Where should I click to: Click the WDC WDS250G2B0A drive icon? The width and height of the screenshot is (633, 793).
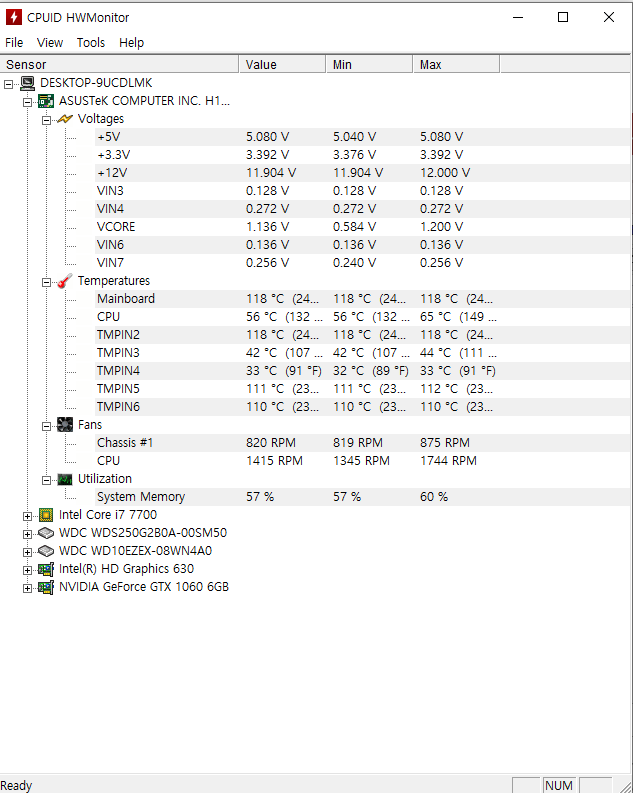pyautogui.click(x=46, y=533)
